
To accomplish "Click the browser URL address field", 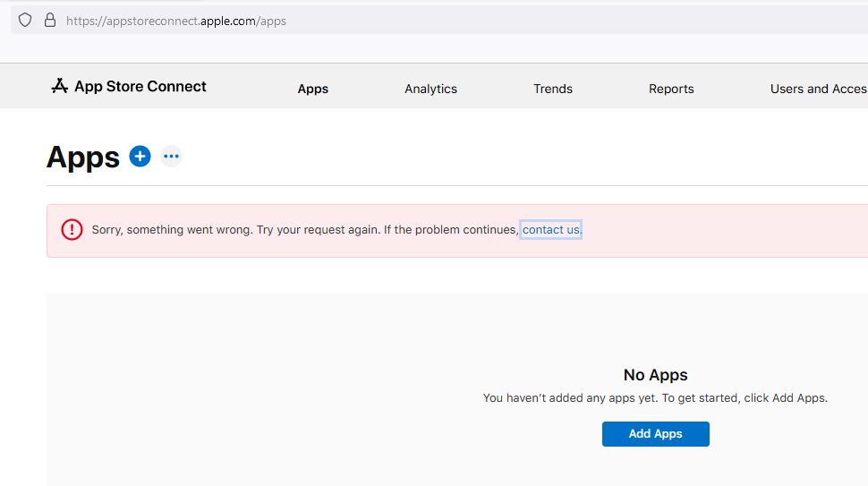I will pyautogui.click(x=439, y=21).
